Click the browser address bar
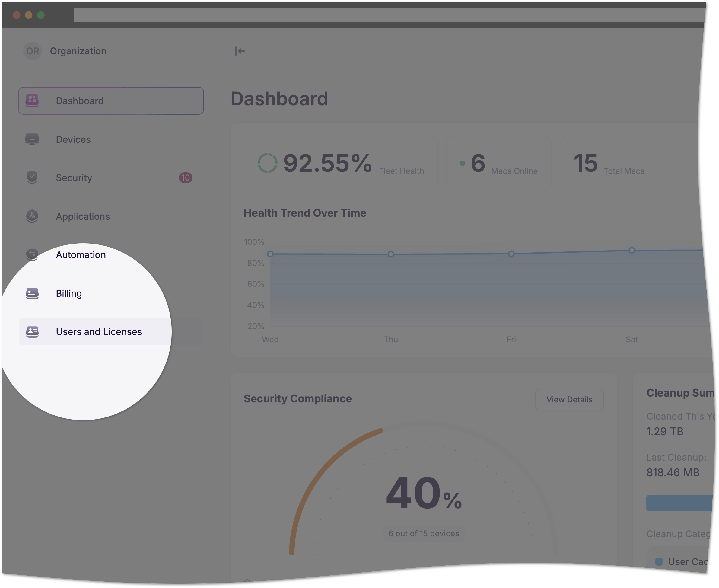Screen dimensions: 719x588 click(389, 15)
